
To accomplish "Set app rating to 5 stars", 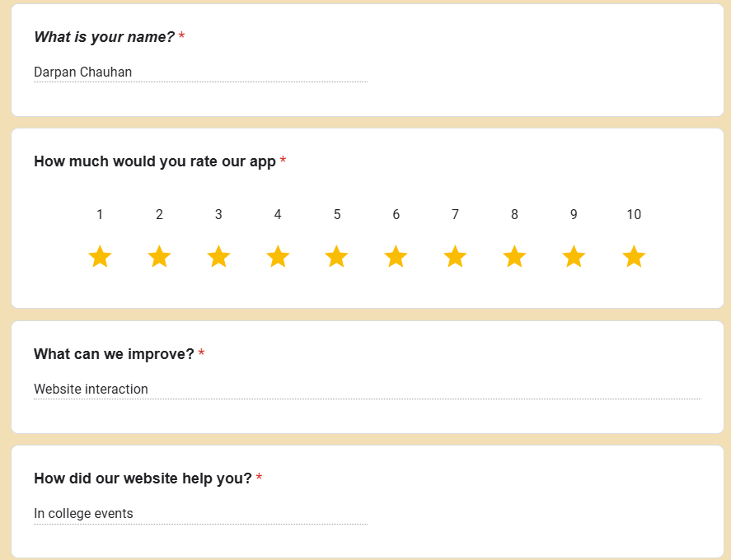I will 336,257.
